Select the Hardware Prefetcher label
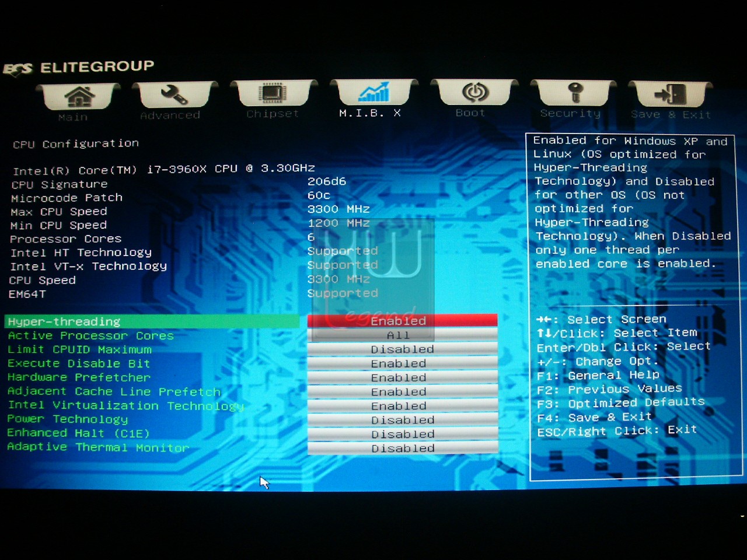The image size is (747, 560). pyautogui.click(x=79, y=377)
